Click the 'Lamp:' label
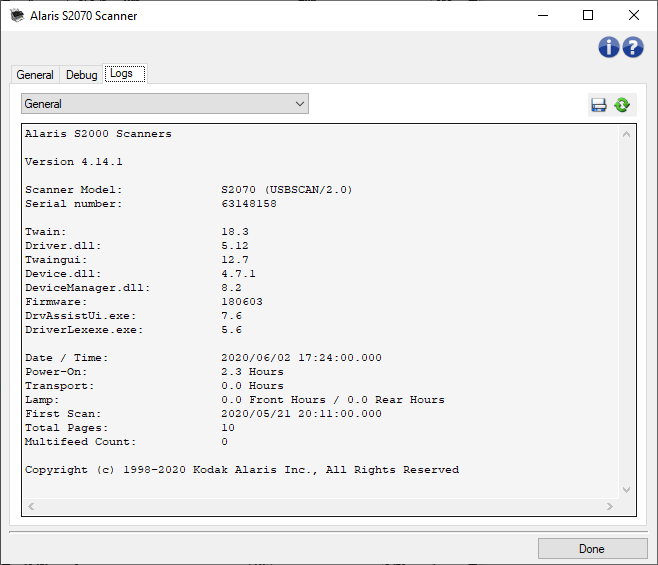The height and width of the screenshot is (565, 658). pos(42,400)
